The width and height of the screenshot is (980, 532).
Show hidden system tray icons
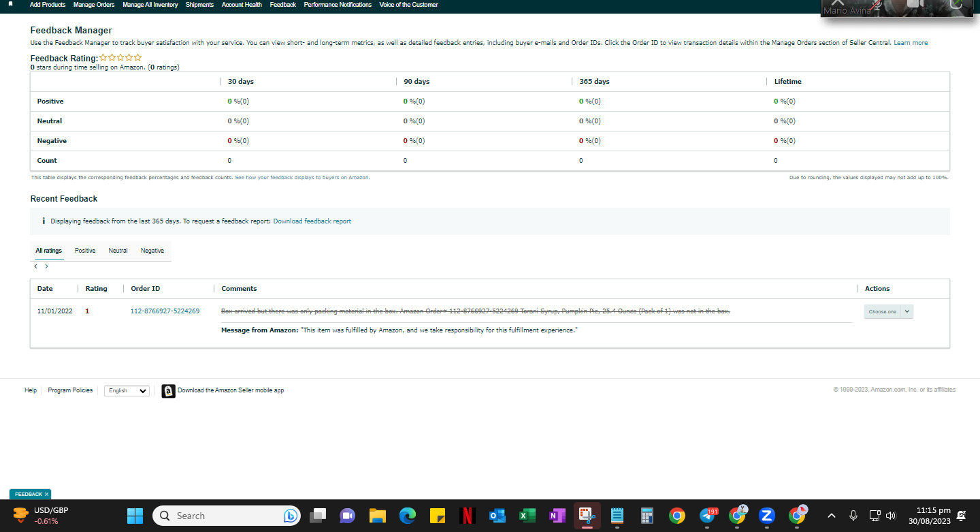click(x=832, y=516)
